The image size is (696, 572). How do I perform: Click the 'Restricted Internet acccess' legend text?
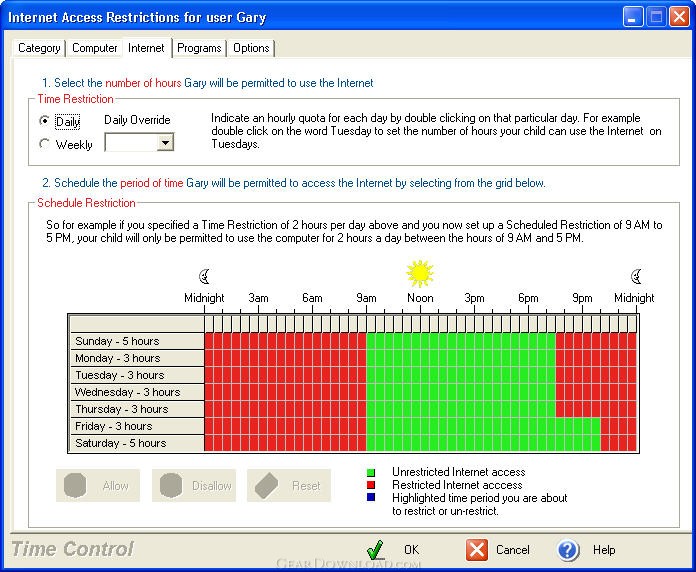[x=457, y=485]
